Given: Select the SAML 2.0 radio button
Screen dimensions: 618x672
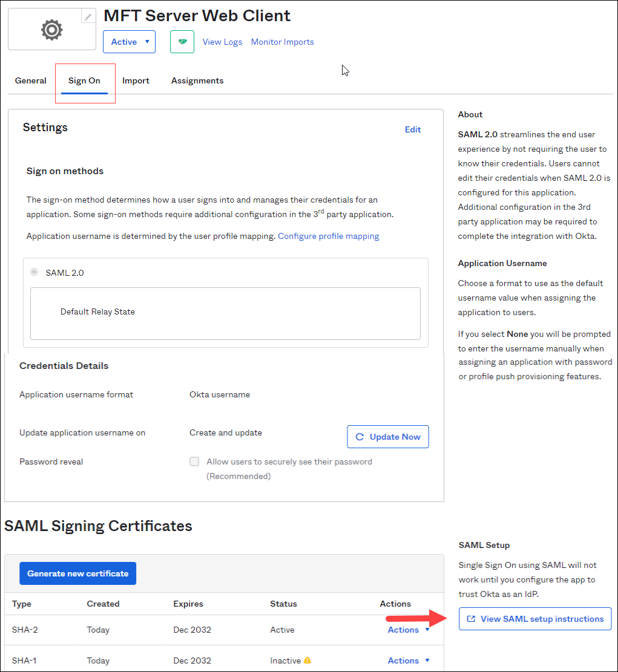Looking at the screenshot, I should click(x=35, y=273).
